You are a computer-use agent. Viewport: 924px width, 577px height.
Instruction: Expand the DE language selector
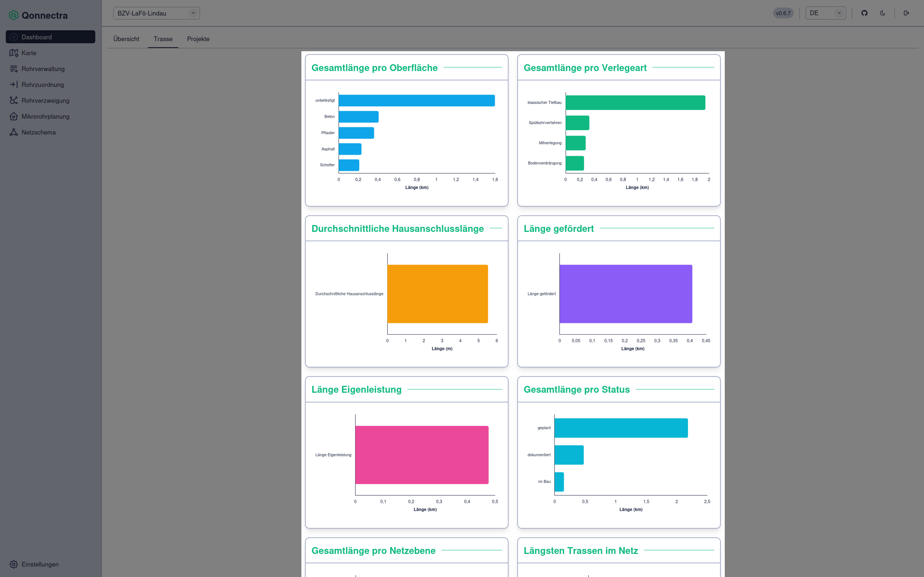[x=825, y=13]
